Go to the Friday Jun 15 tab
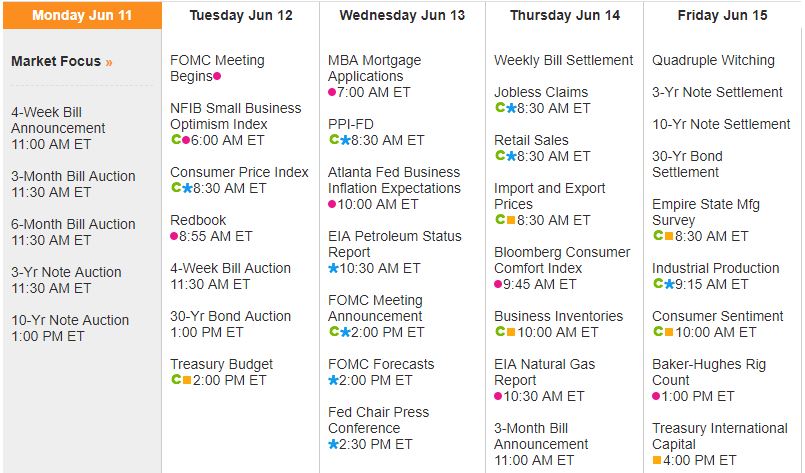Screen dimensions: 805x473 (723, 15)
